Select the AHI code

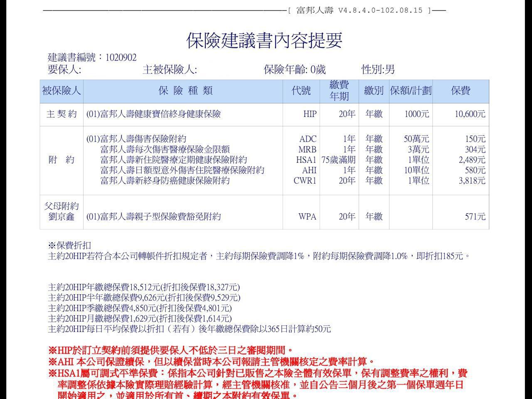coord(309,170)
